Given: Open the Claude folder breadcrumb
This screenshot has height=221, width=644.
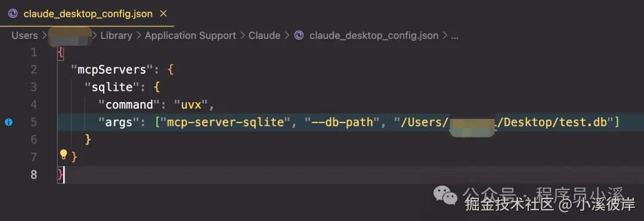Looking at the screenshot, I should point(265,36).
